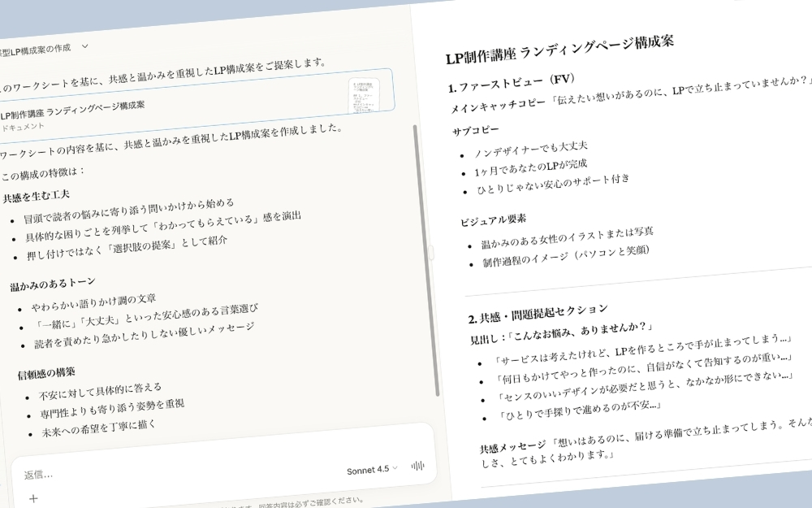Click the 共感を生む工夫 heading in chat

point(36,196)
